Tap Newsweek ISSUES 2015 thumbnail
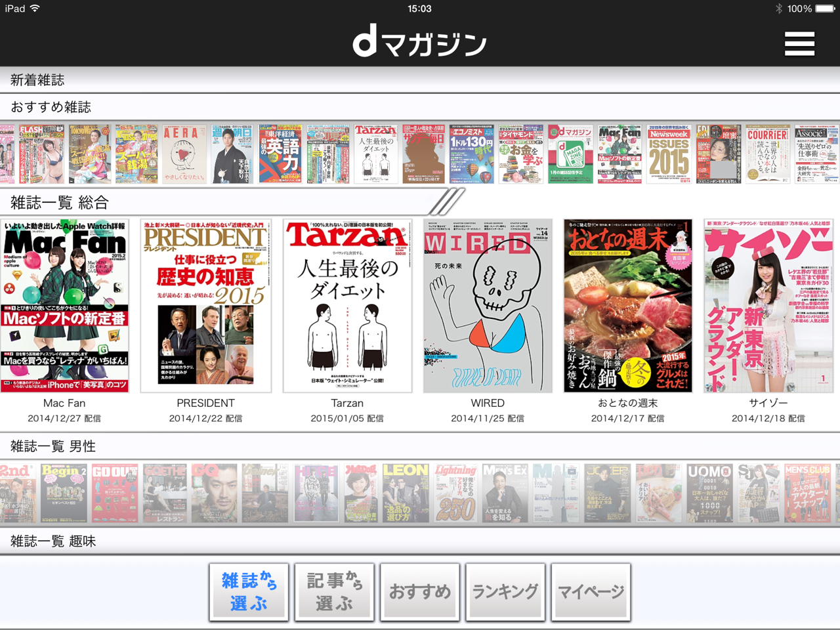This screenshot has height=630, width=840. pos(669,154)
